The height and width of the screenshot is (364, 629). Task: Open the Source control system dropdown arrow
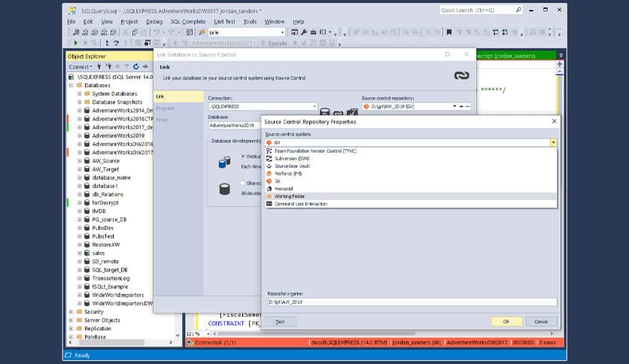pyautogui.click(x=553, y=143)
